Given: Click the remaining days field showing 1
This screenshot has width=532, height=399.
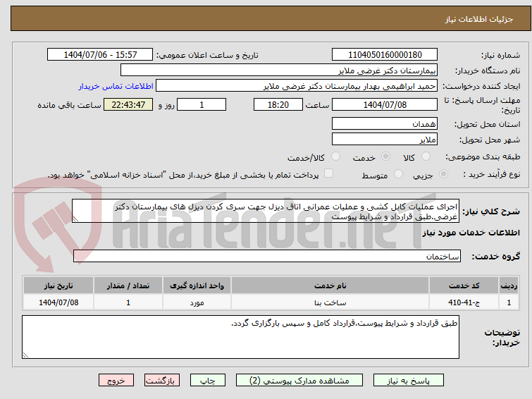Looking at the screenshot, I should point(202,104).
